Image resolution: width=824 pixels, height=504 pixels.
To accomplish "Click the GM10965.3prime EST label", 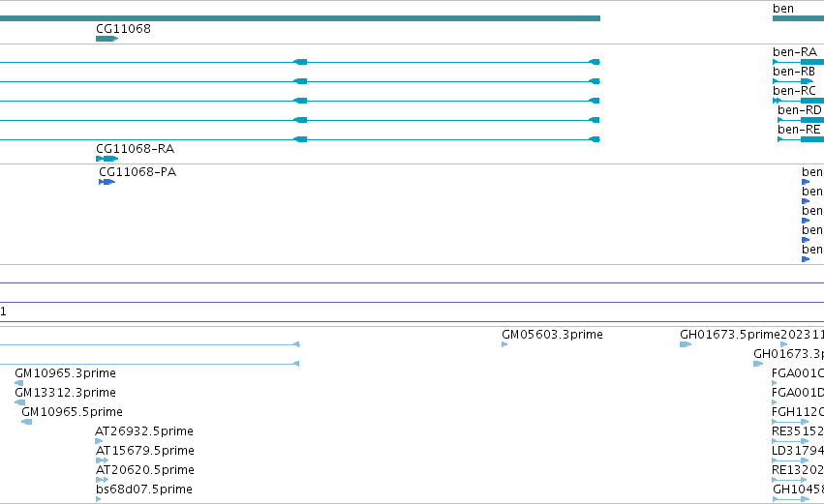I will click(x=65, y=373).
